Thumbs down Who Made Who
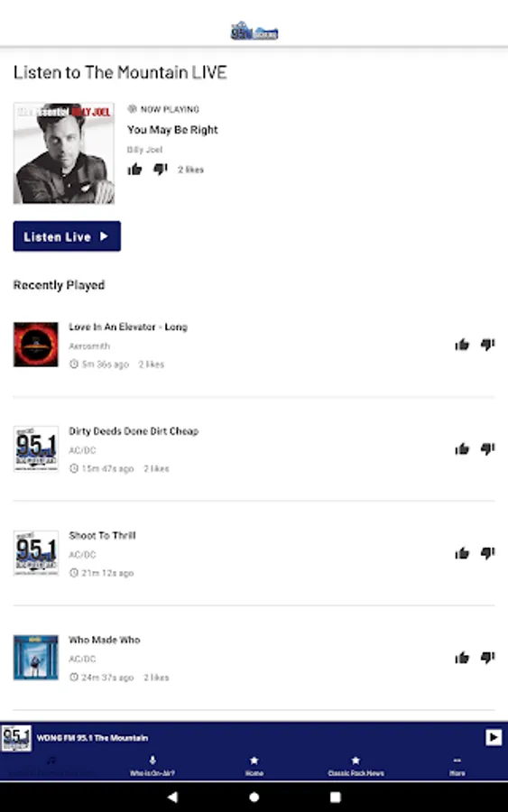 (x=488, y=658)
